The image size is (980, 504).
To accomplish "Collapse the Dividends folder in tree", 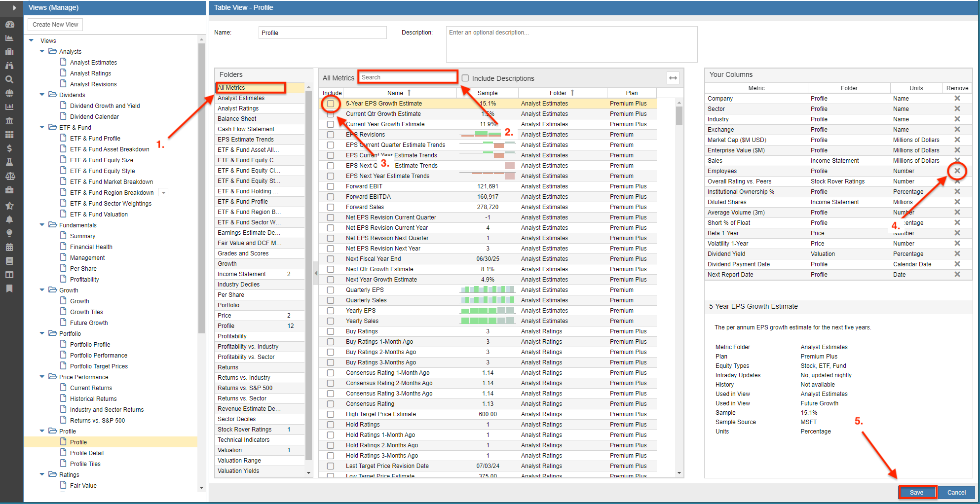I will (42, 95).
